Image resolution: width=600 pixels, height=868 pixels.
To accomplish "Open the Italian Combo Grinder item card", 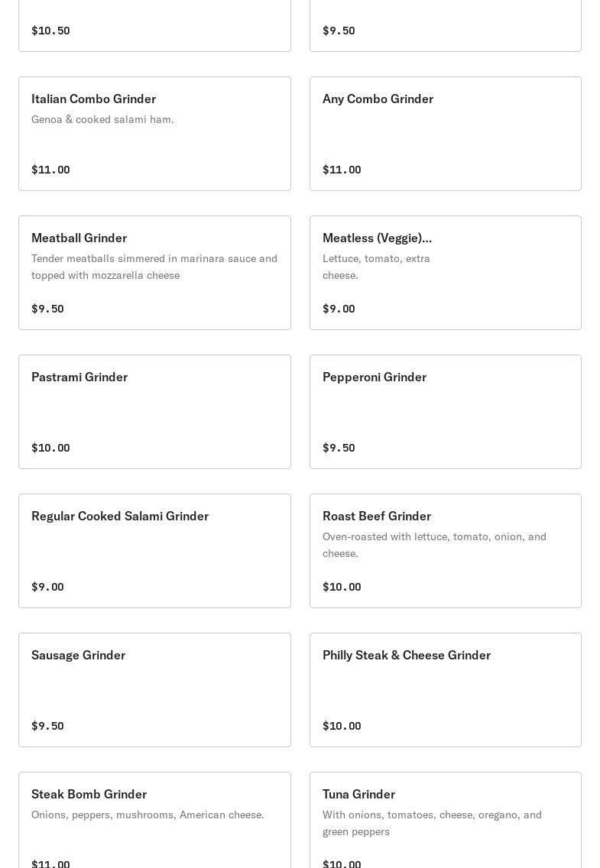I will 154,134.
